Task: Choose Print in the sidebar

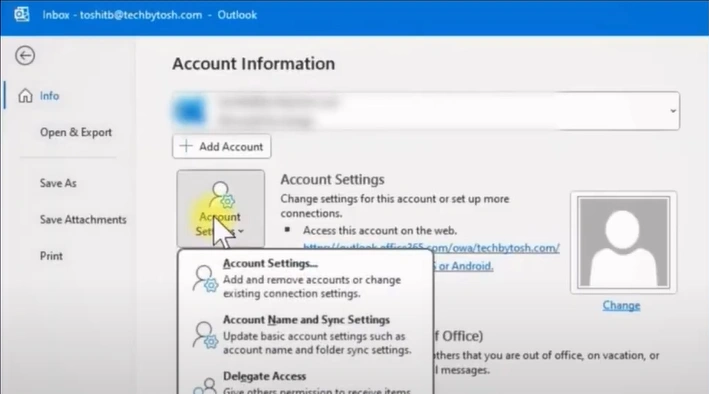Action: pyautogui.click(x=51, y=256)
